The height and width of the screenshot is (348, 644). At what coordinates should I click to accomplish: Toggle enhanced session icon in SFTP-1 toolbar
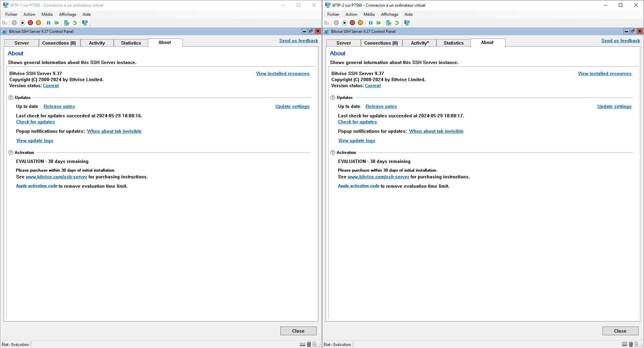[85, 23]
